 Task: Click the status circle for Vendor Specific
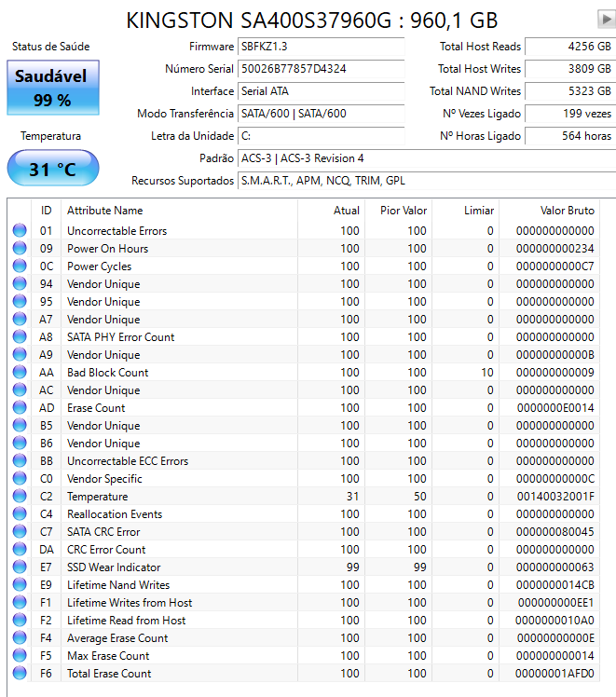point(20,478)
